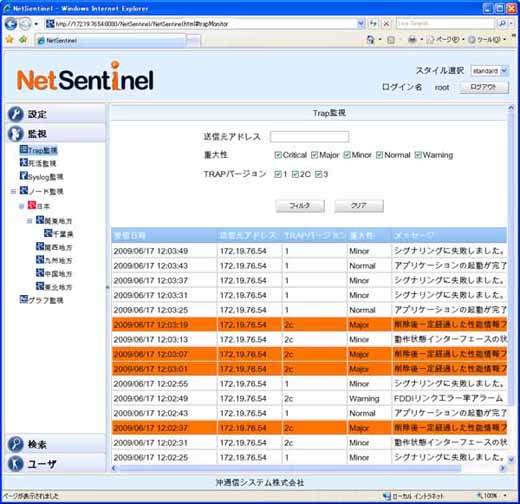The height and width of the screenshot is (504, 520).
Task: Click the 送信元アドレス input field
Action: (309, 136)
